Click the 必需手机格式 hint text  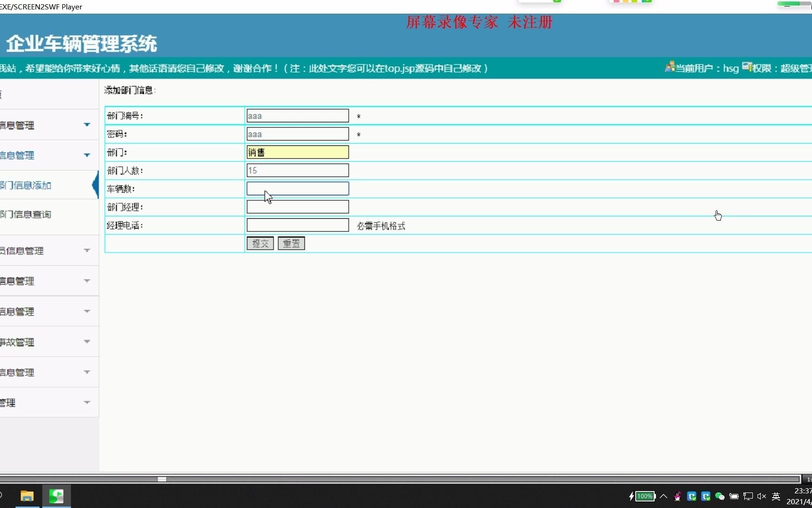pos(381,226)
